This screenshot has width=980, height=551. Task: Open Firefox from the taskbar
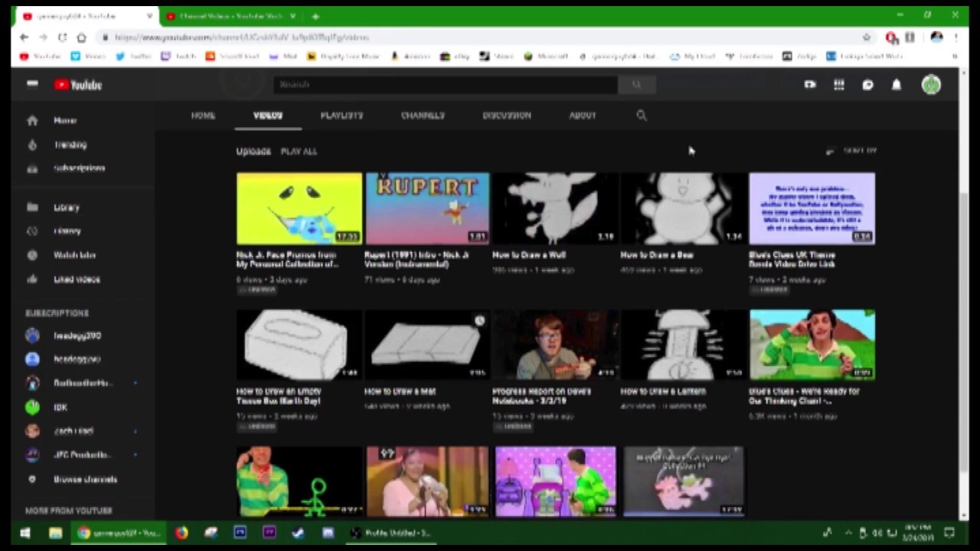[181, 533]
